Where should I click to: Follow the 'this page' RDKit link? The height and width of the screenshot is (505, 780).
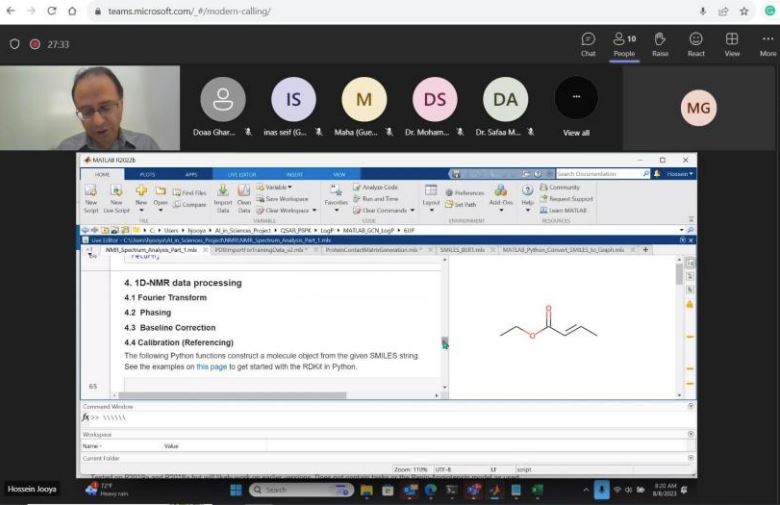(x=211, y=367)
